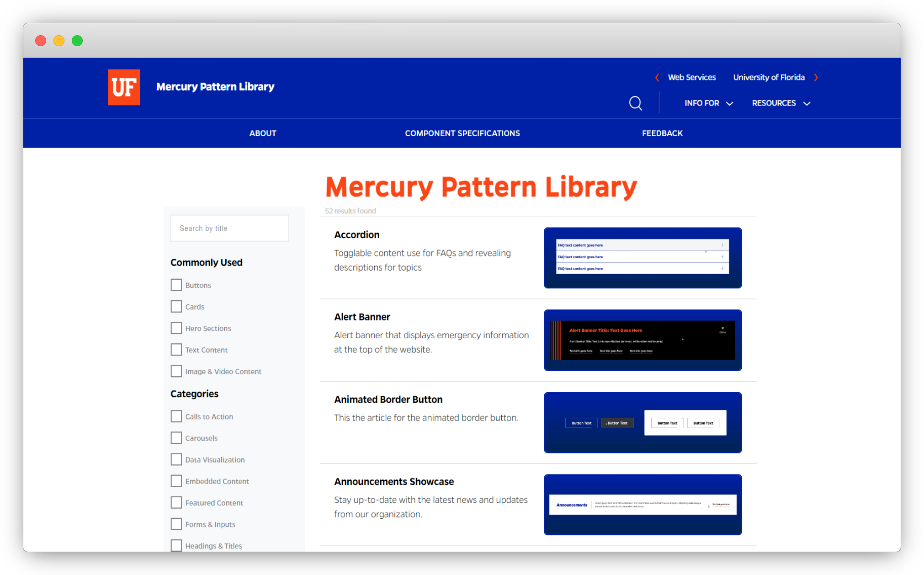Open COMPONENT SPECIFICATIONS in navigation
Screen dimensions: 924x575
[x=462, y=133]
